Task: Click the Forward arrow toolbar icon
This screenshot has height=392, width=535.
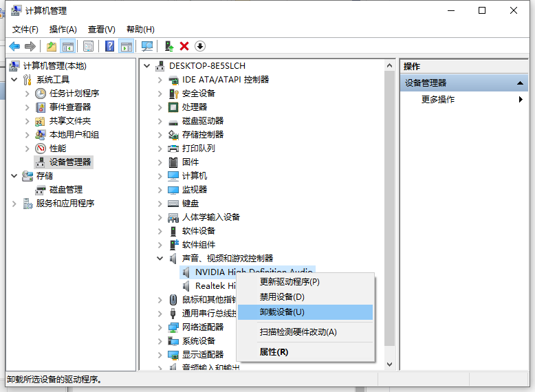Action: click(x=30, y=46)
